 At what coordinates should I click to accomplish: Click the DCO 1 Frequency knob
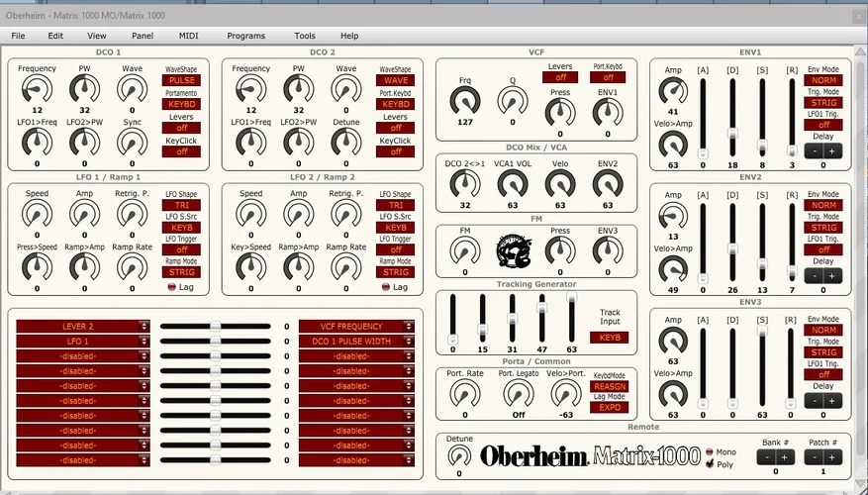[37, 91]
